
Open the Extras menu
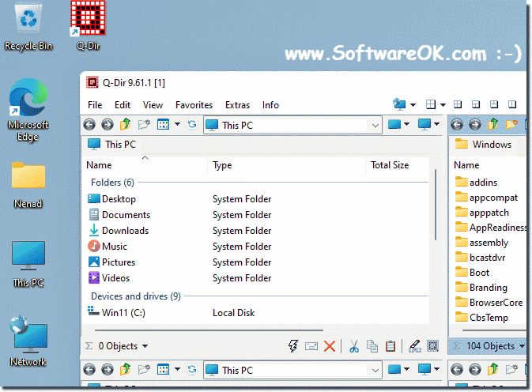(237, 105)
